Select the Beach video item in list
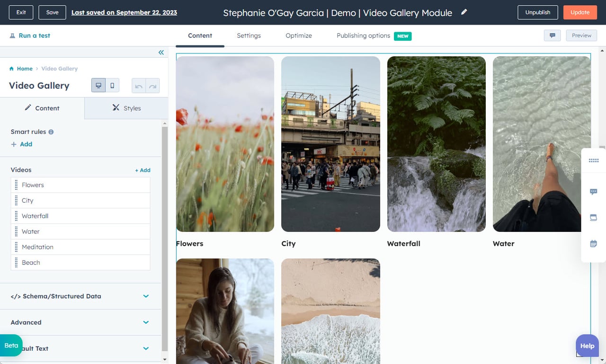The width and height of the screenshot is (606, 364). click(80, 263)
